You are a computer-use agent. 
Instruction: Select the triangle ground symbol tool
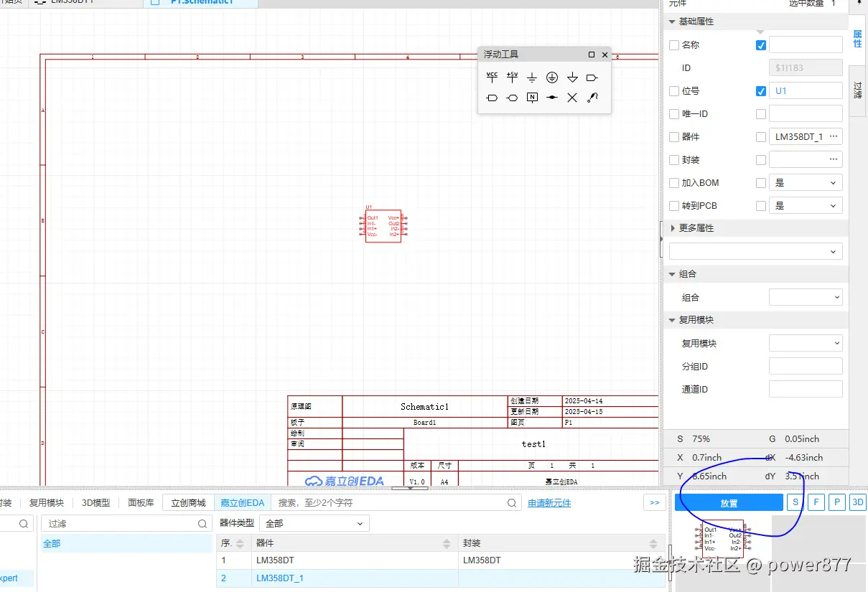(572, 77)
